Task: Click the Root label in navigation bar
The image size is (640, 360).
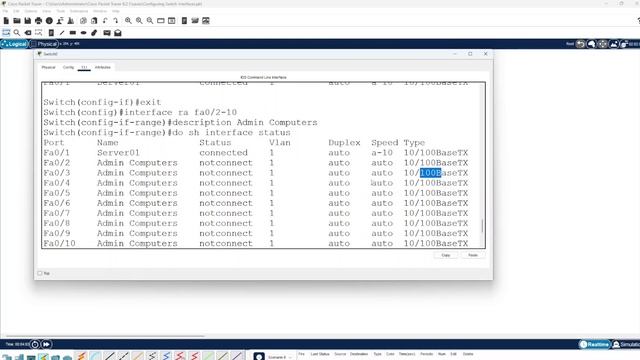Action: (570, 44)
